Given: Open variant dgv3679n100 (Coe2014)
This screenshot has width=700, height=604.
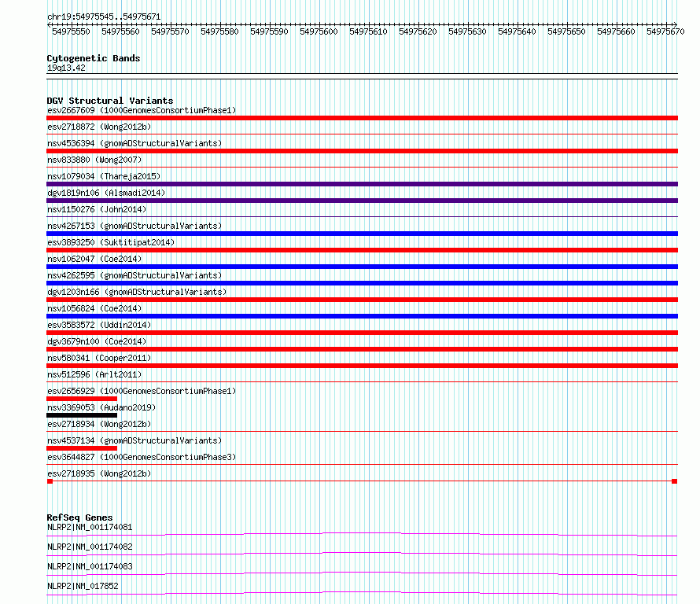Looking at the screenshot, I should (x=97, y=341).
